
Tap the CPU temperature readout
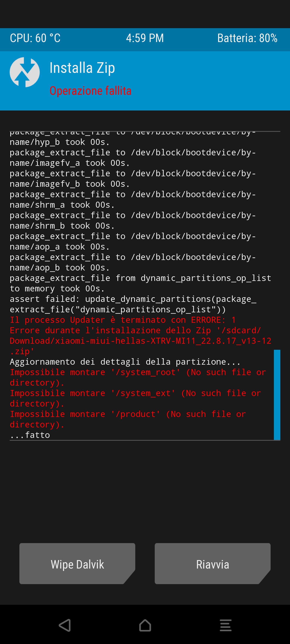tap(35, 38)
